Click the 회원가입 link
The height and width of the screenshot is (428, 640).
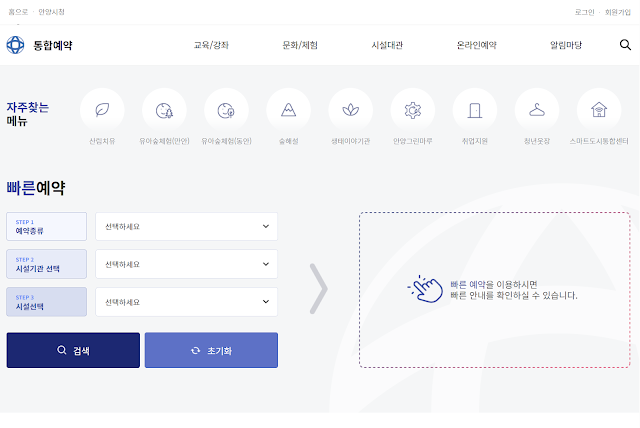618,12
